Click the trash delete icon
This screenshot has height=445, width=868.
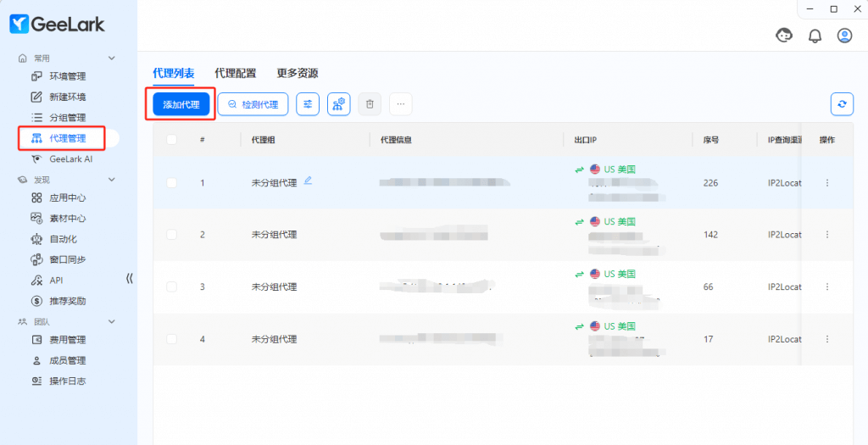(370, 104)
